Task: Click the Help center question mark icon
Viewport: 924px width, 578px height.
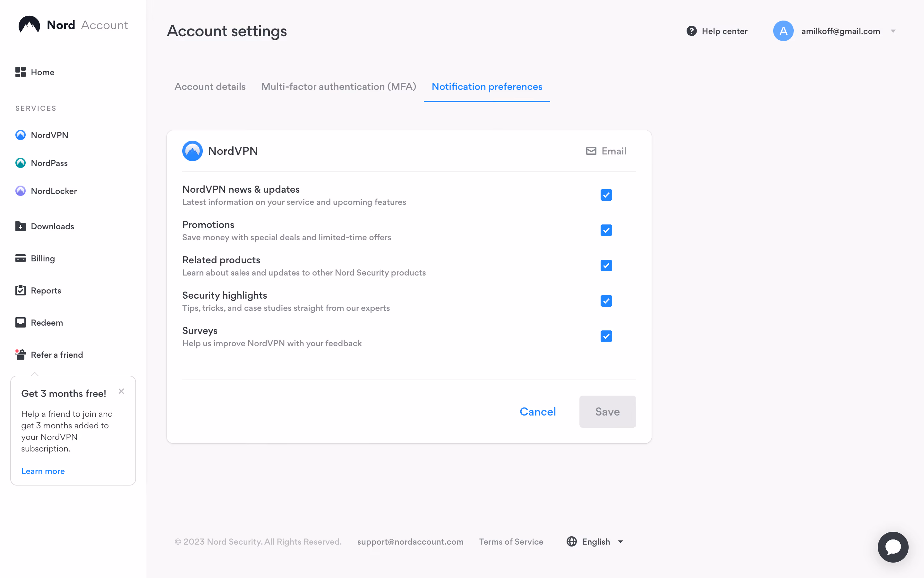Action: click(x=691, y=31)
